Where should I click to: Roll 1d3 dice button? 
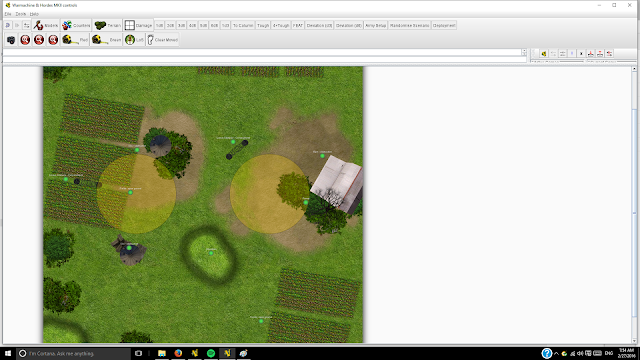pyautogui.click(x=225, y=25)
